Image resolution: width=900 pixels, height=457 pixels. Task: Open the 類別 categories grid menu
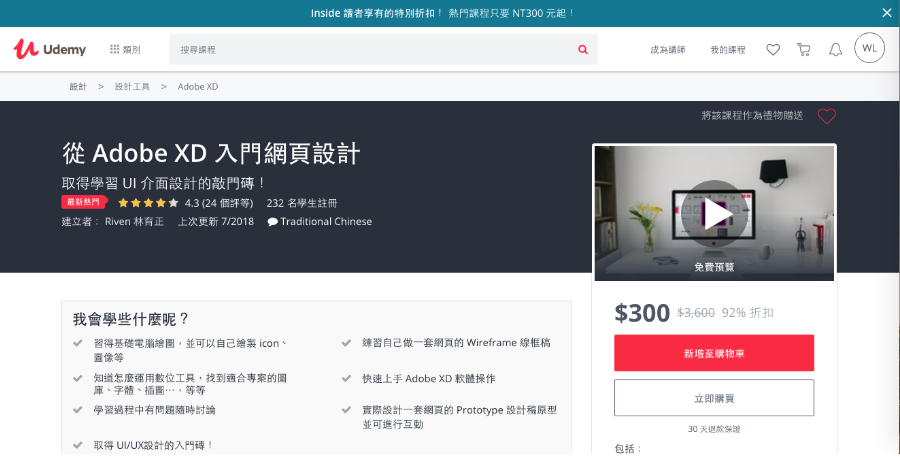[x=125, y=49]
